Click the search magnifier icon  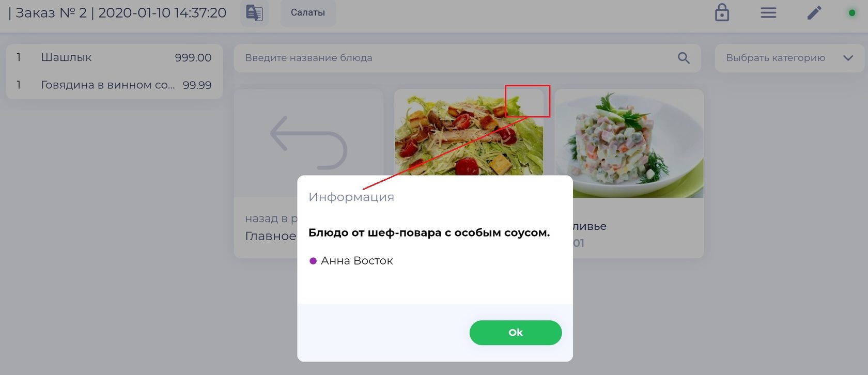[x=684, y=58]
